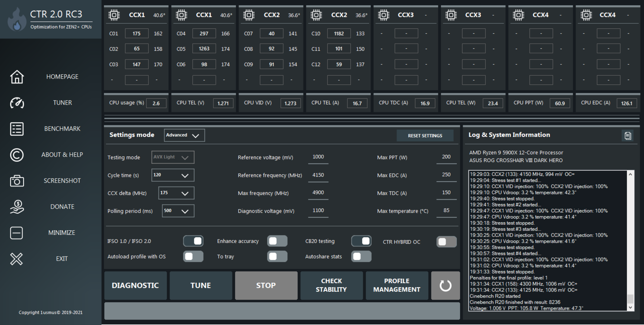This screenshot has height=325, width=644.
Task: Click the TUNE button
Action: [x=200, y=285]
